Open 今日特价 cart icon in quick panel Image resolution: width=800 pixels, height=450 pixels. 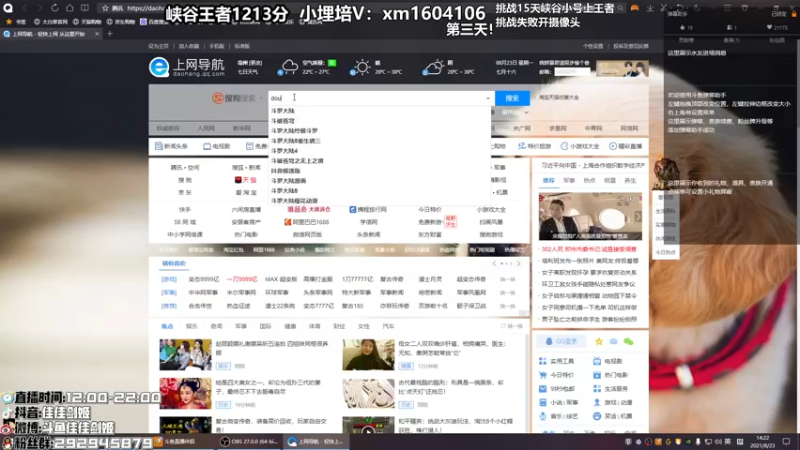(543, 375)
